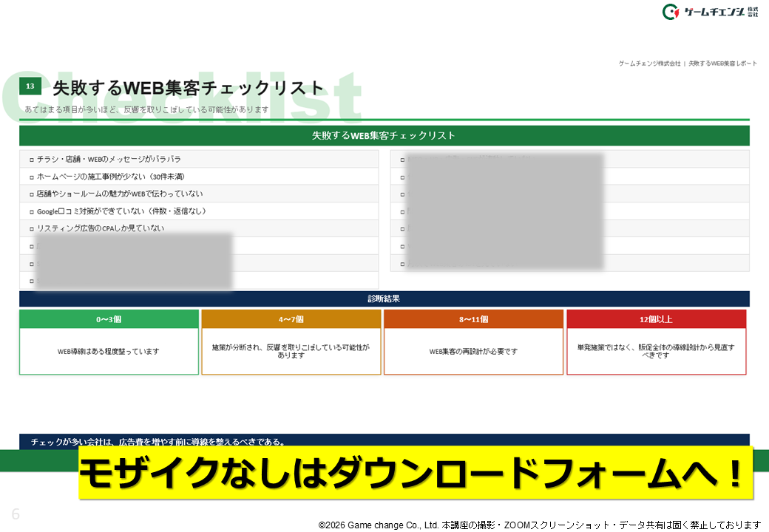Click the page number 6 at bottom left

(x=16, y=514)
